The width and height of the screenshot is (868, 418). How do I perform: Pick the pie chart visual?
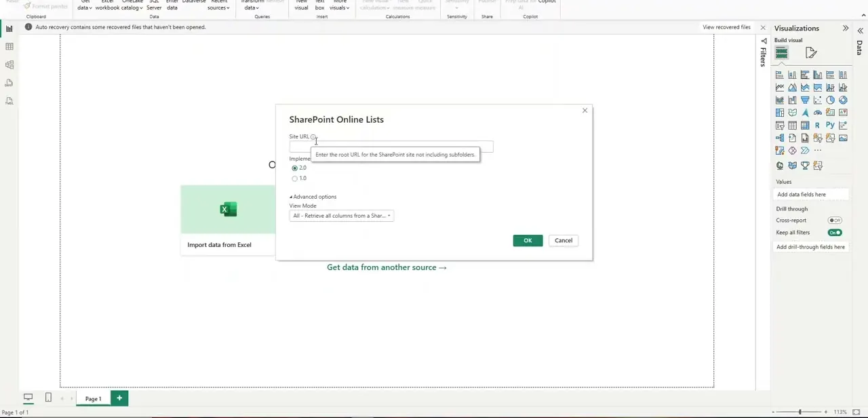click(x=830, y=100)
